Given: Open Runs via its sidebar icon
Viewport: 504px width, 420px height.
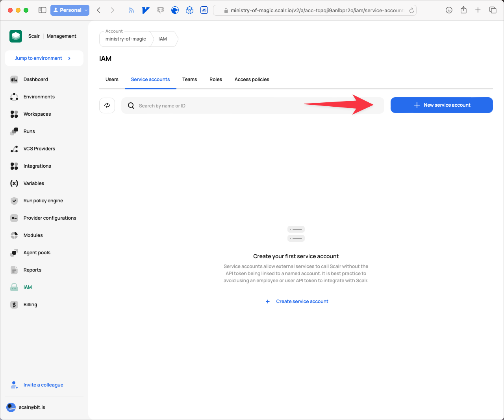Looking at the screenshot, I should tap(14, 131).
